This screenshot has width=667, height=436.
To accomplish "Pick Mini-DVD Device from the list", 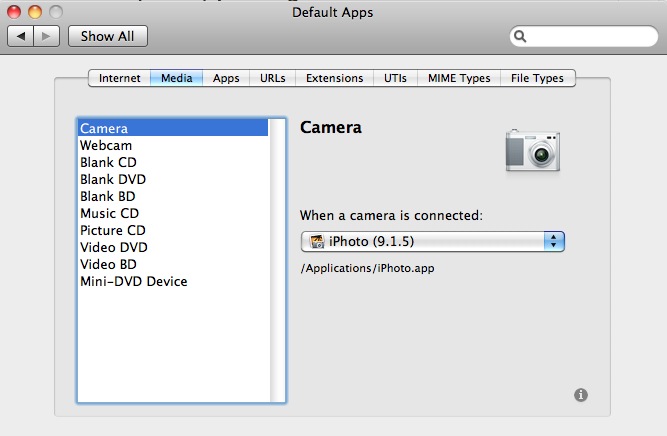I will pyautogui.click(x=133, y=281).
